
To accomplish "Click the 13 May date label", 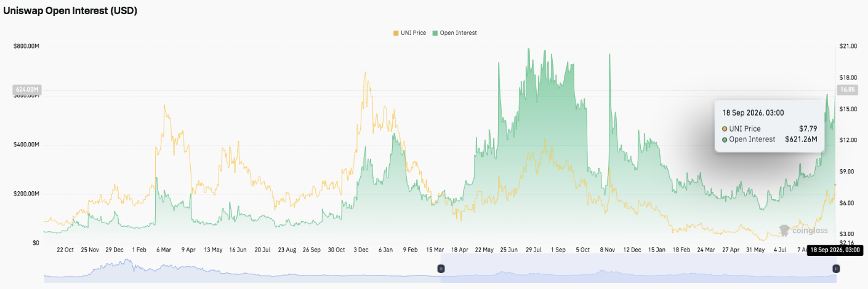I will point(213,250).
